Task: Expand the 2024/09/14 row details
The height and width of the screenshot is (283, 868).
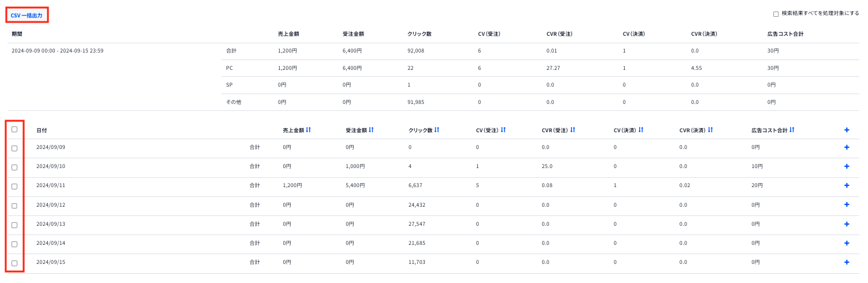Action: click(847, 243)
